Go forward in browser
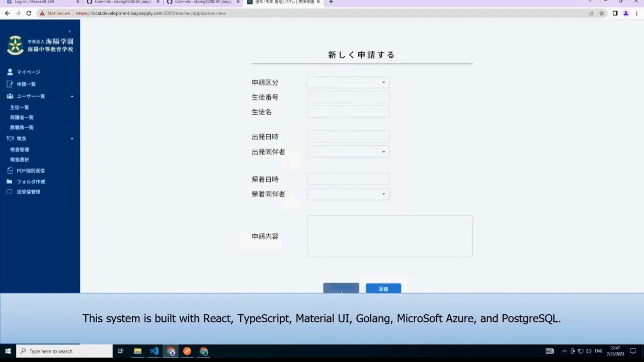Image resolution: width=644 pixels, height=362 pixels. tap(18, 13)
